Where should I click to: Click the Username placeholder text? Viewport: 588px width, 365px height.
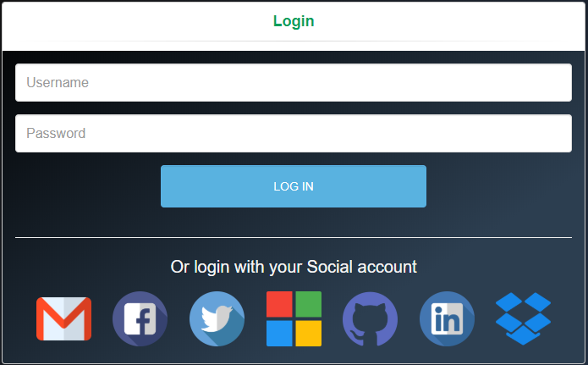(58, 83)
